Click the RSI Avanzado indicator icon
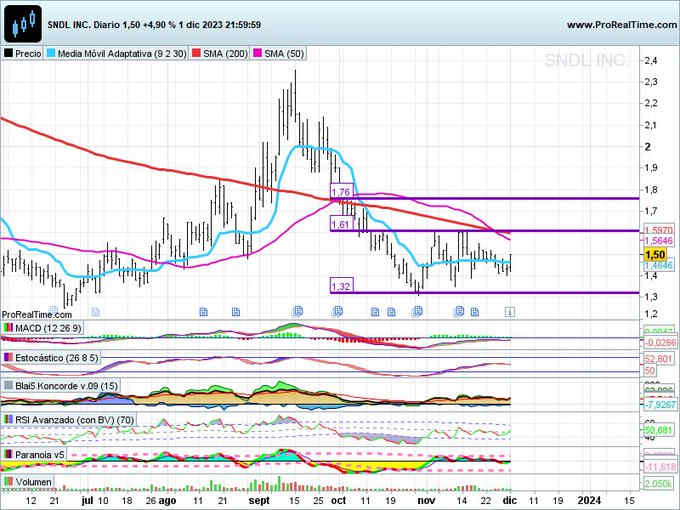Viewport: 680px width, 510px height. coord(8,419)
